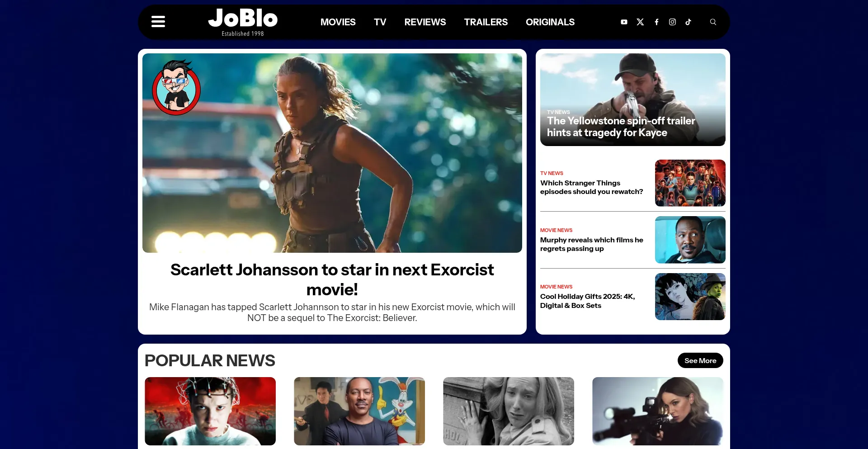Open the TikTok profile icon
The image size is (868, 449).
[688, 22]
